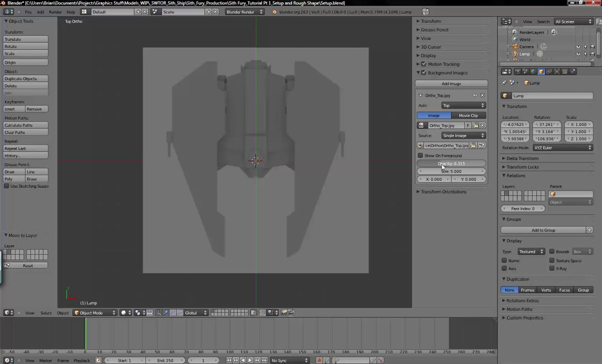Switch to the Movie Clip tab
The height and width of the screenshot is (364, 602).
click(468, 116)
